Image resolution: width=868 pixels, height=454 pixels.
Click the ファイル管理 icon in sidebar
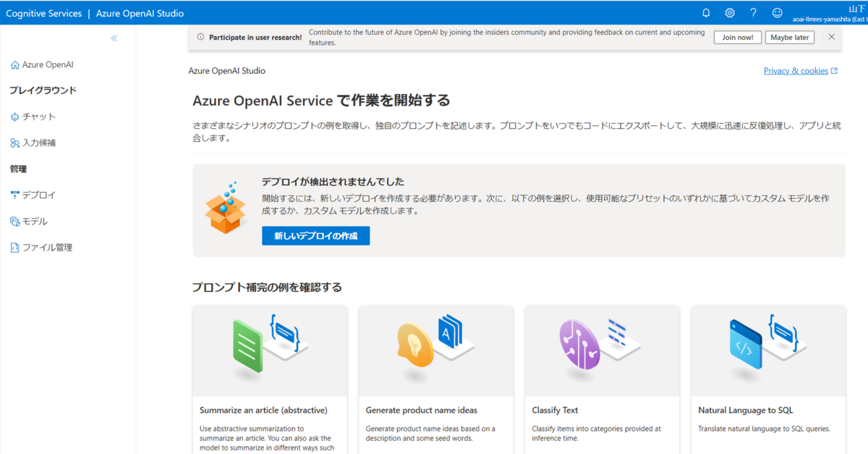point(15,248)
